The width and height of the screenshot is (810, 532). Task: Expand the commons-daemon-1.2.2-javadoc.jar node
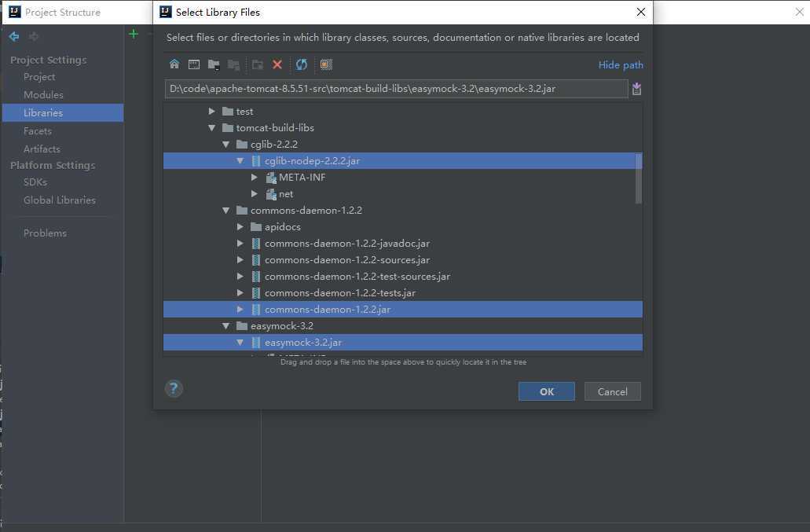point(240,244)
